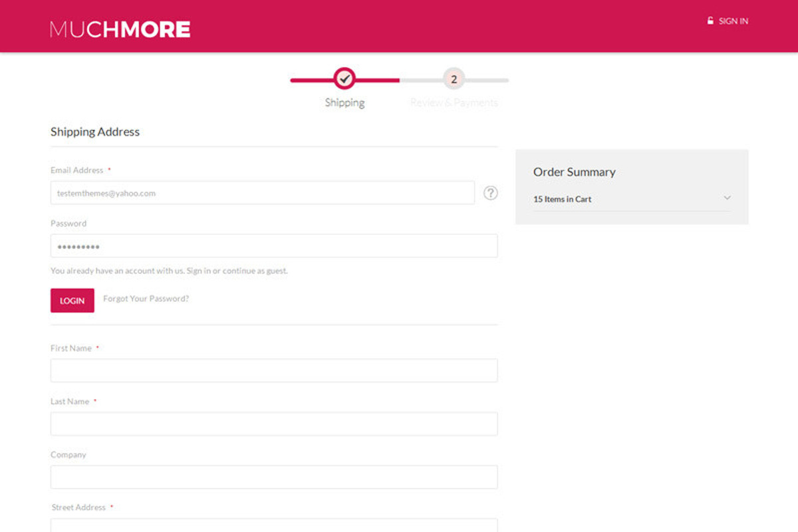
Task: Focus the First Name text box
Action: (273, 370)
